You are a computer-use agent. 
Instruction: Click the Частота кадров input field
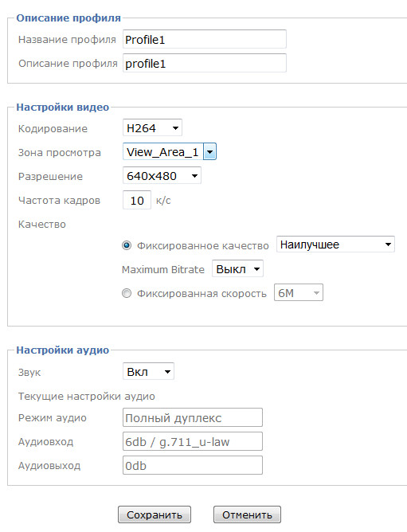137,200
